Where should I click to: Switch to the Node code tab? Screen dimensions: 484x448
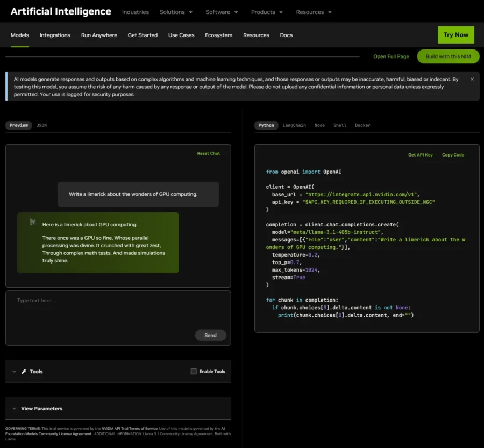[x=319, y=125]
